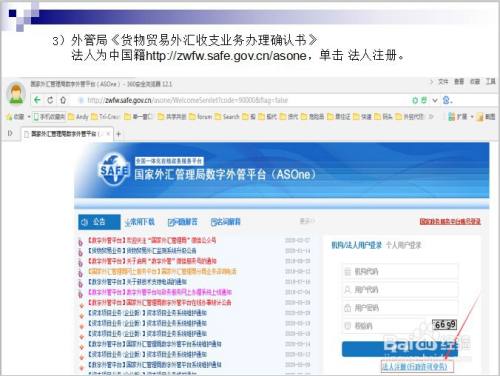Open a new tab with the plus button

[x=118, y=134]
